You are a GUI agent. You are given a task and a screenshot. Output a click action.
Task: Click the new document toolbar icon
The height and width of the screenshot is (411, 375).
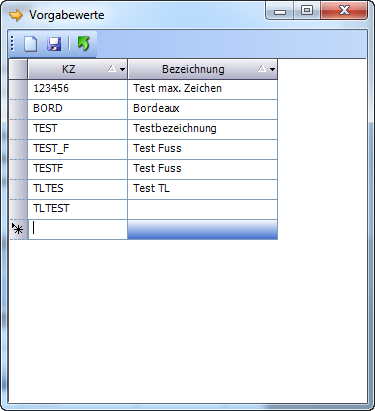(31, 44)
